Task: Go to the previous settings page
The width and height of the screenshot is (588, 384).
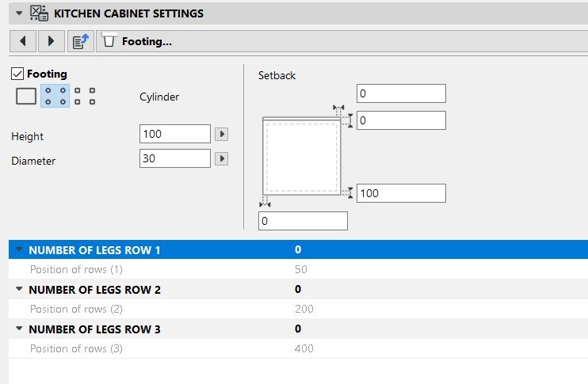Action: click(22, 40)
